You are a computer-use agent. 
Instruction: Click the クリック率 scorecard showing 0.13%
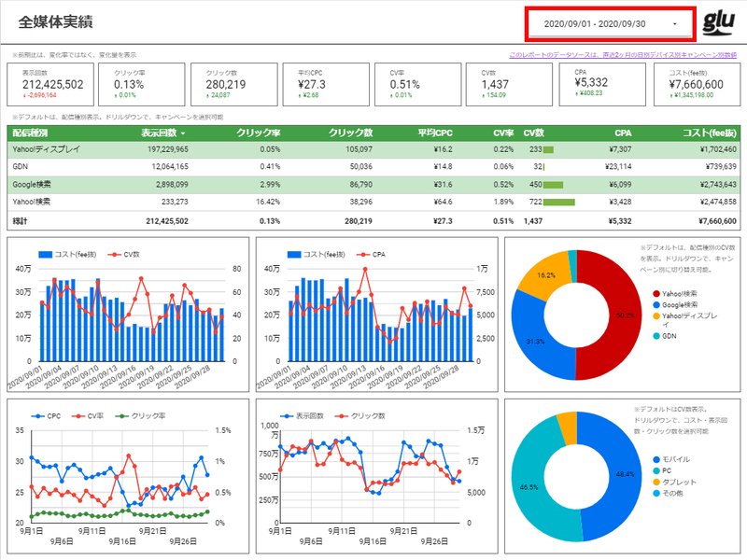tap(142, 84)
